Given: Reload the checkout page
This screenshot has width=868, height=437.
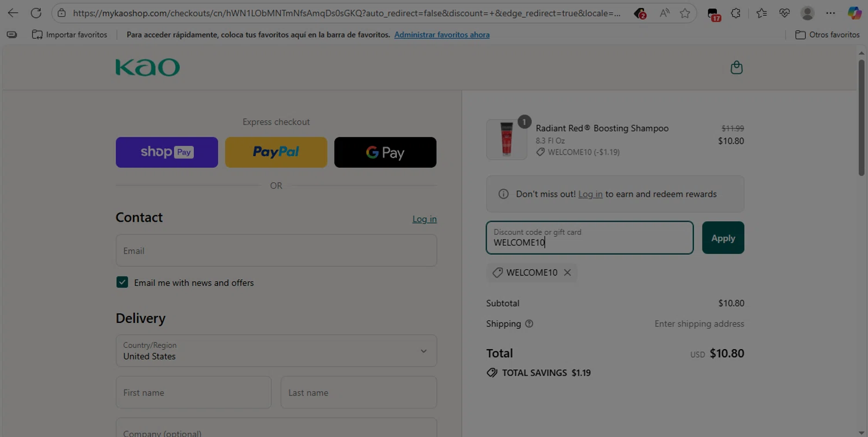Looking at the screenshot, I should pyautogui.click(x=36, y=13).
